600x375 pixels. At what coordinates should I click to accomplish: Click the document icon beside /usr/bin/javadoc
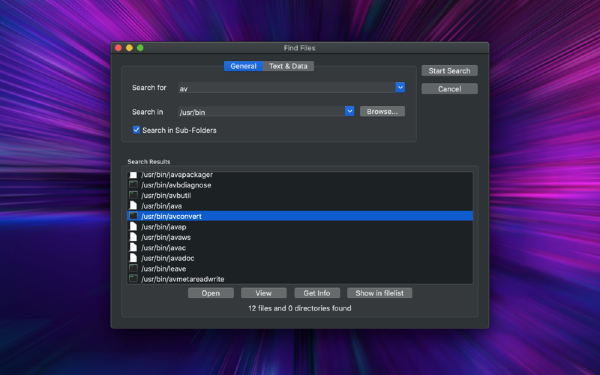(133, 258)
